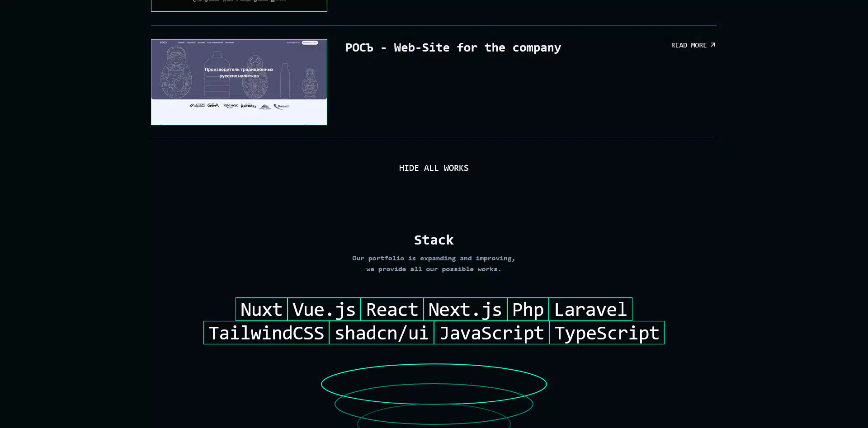The width and height of the screenshot is (868, 428).
Task: Select the Next.js stack tag
Action: pyautogui.click(x=465, y=310)
